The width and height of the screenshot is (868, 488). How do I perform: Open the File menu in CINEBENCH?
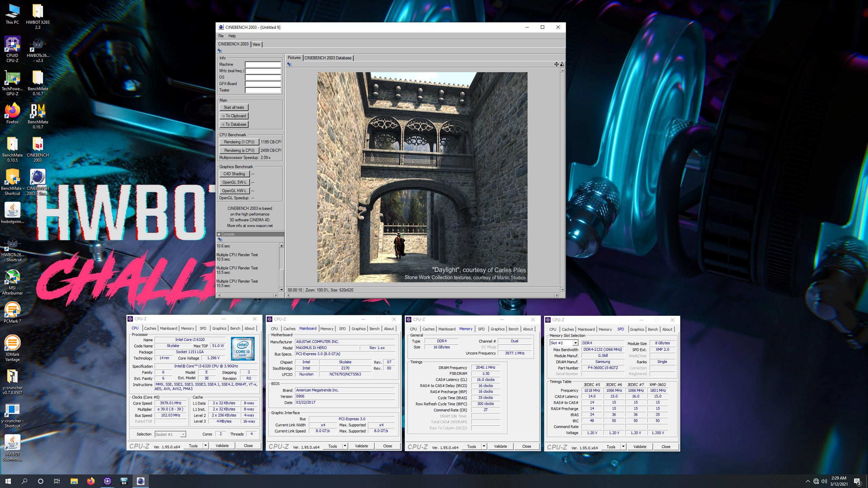[x=221, y=36]
